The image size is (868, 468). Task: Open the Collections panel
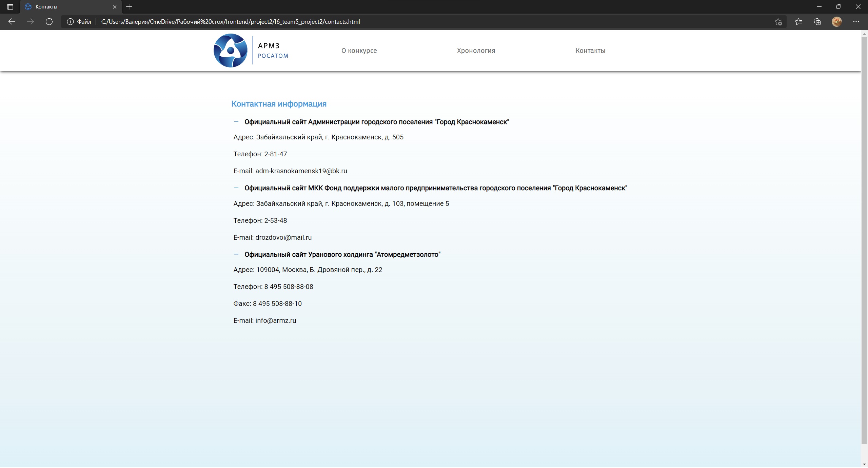[817, 21]
